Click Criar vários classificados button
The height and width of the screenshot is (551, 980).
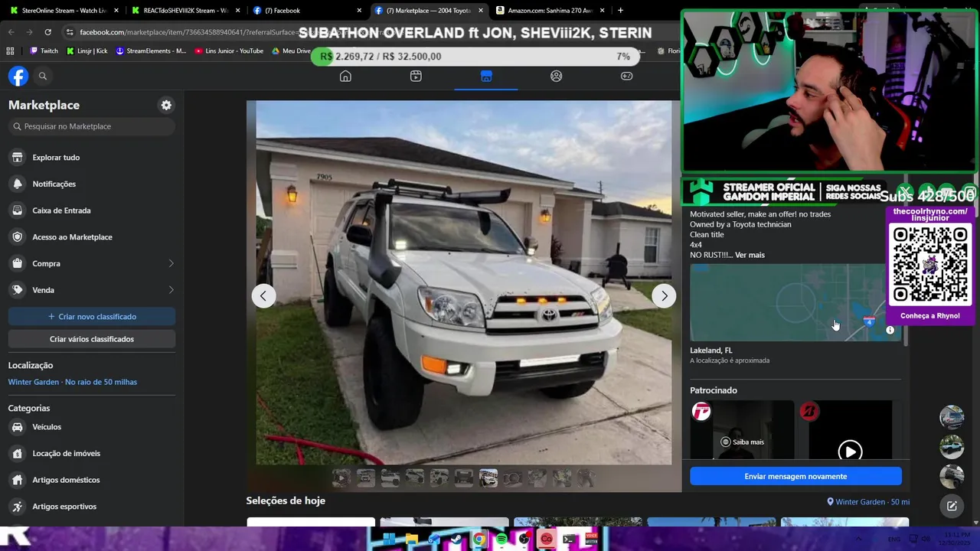pos(92,339)
